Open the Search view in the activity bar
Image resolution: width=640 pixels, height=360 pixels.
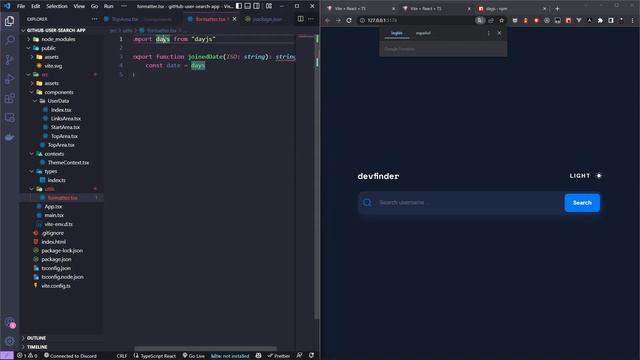9,40
